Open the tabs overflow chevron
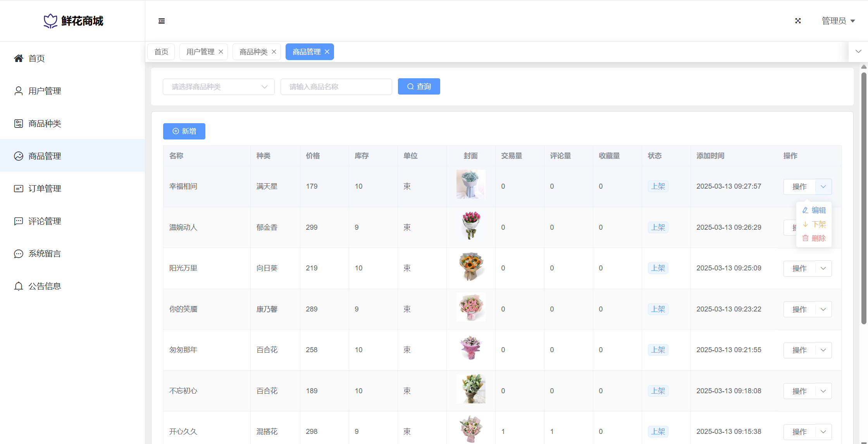The image size is (868, 444). coord(858,52)
